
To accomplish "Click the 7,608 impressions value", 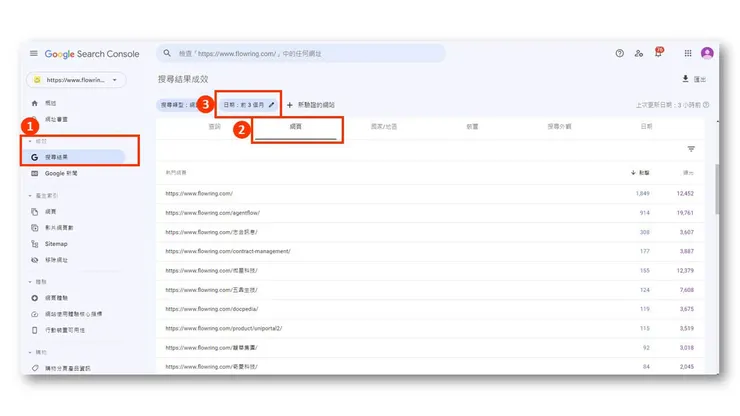I will pos(687,290).
